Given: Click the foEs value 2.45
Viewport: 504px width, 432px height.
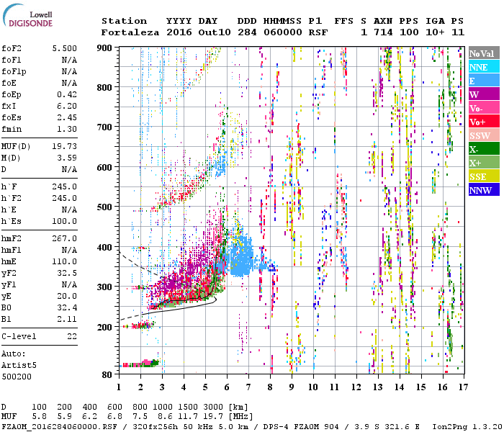Looking at the screenshot, I should 67,117.
